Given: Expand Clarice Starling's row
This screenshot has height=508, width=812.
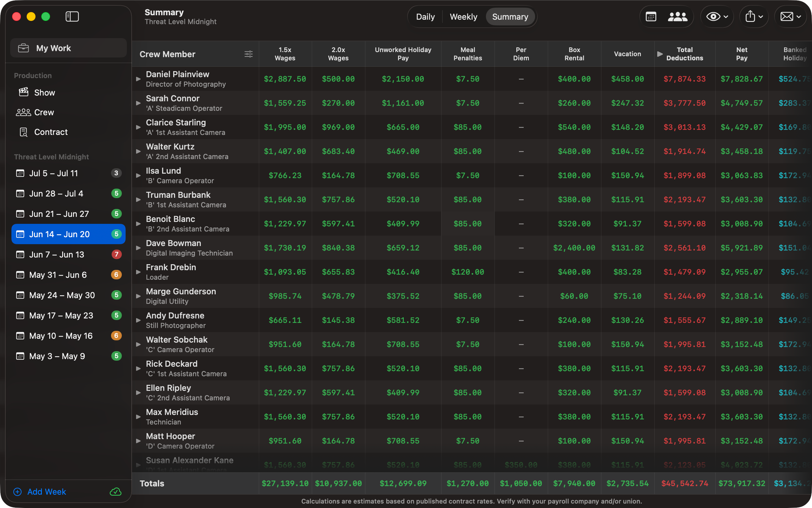Looking at the screenshot, I should coord(138,127).
